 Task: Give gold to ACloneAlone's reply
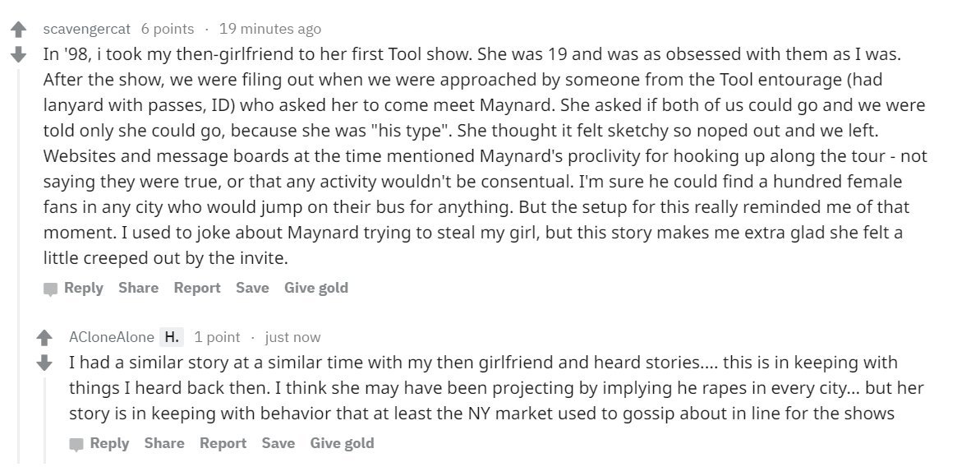[x=342, y=443]
